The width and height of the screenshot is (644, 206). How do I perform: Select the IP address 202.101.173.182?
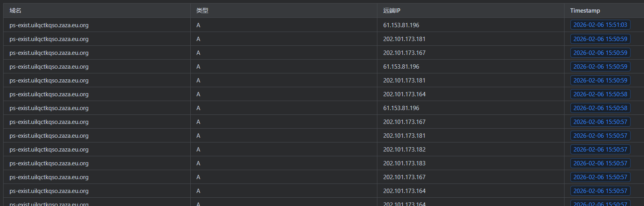[x=404, y=150]
